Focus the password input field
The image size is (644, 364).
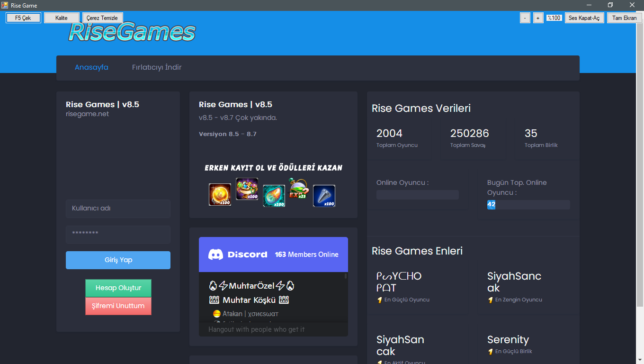point(118,235)
